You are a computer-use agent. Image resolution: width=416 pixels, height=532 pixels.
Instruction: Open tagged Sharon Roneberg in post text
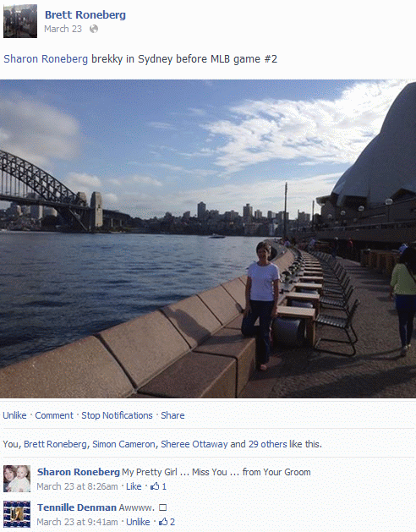pos(46,58)
